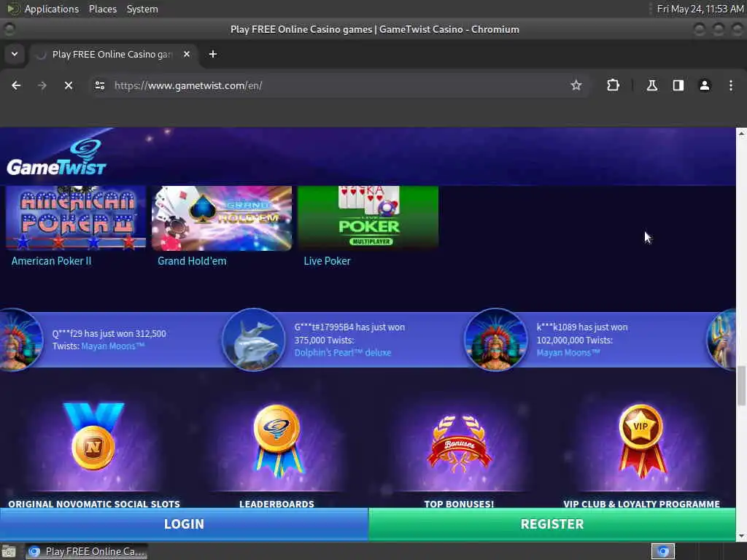Click the clock showing Fri May 24
747x560 pixels.
point(700,9)
